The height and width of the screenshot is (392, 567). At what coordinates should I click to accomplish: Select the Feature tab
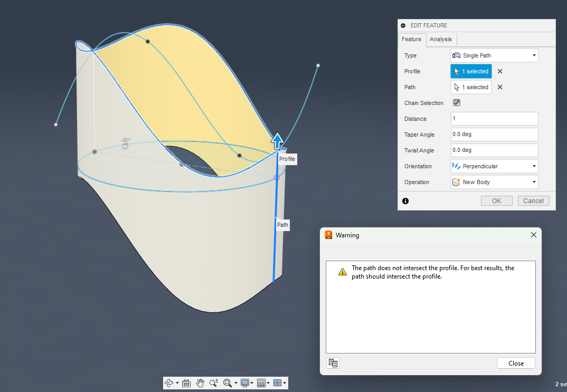click(x=412, y=39)
